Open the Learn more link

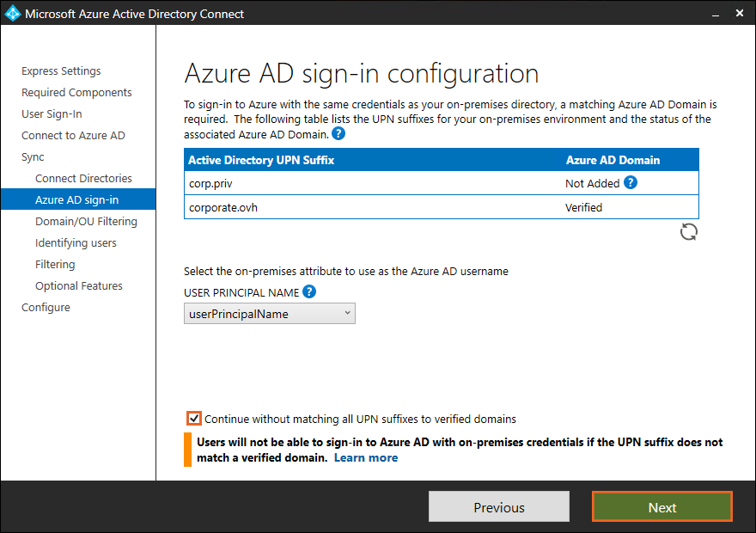(x=366, y=457)
